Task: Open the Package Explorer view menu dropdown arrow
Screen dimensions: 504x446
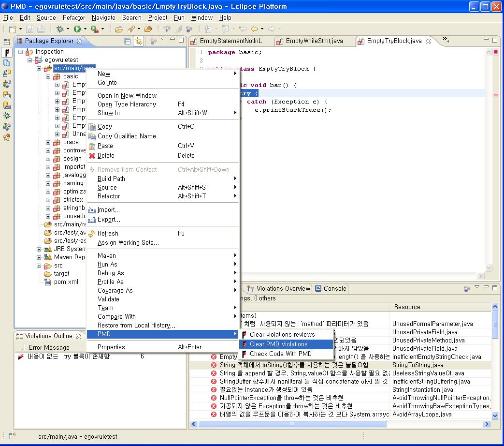Action: [x=163, y=40]
